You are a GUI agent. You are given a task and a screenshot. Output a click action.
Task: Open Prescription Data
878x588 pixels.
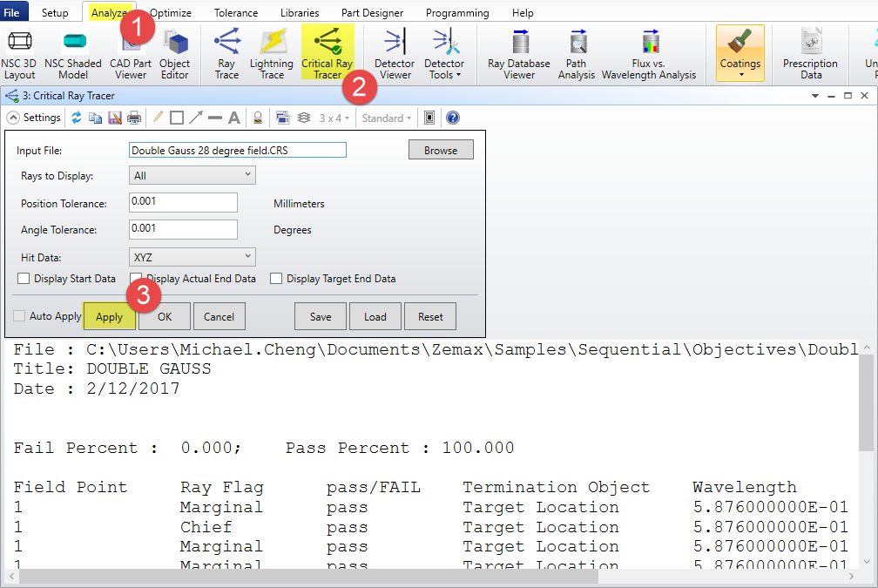point(810,55)
